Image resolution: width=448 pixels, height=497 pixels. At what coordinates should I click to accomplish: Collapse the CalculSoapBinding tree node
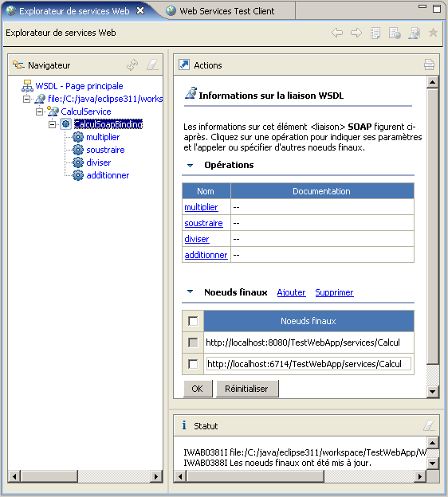pyautogui.click(x=52, y=124)
